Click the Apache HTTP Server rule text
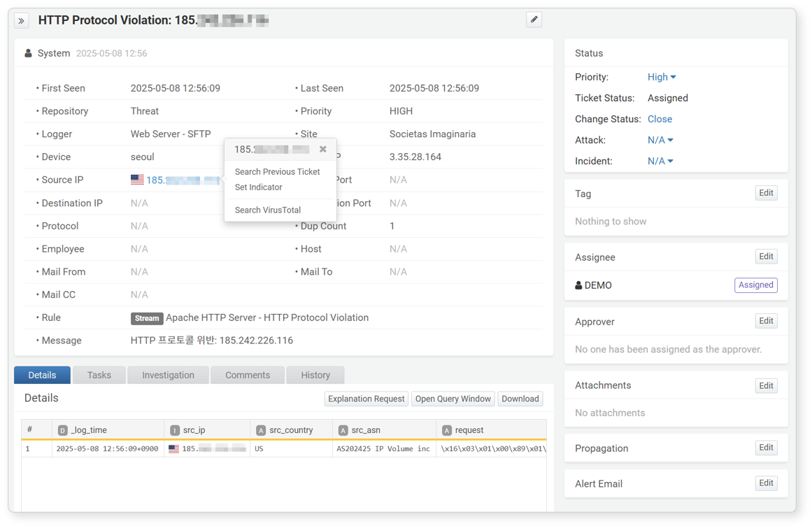Viewport: 812px width, 528px height. point(267,317)
